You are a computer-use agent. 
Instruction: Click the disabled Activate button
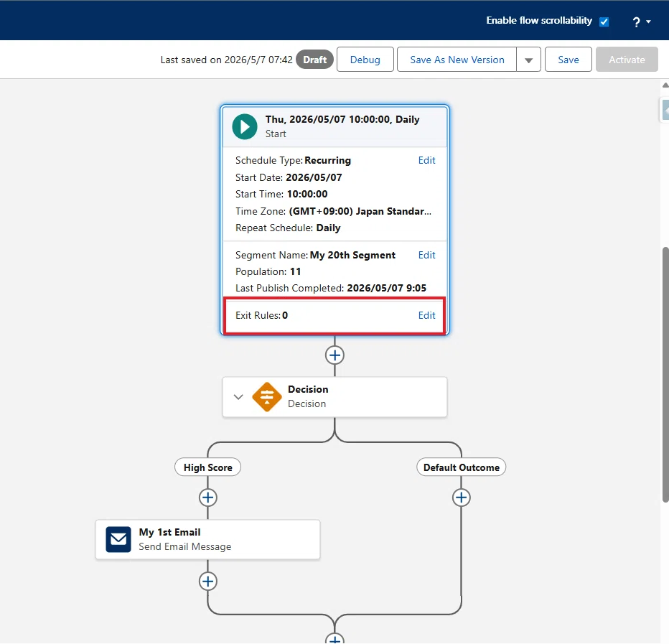pyautogui.click(x=627, y=60)
